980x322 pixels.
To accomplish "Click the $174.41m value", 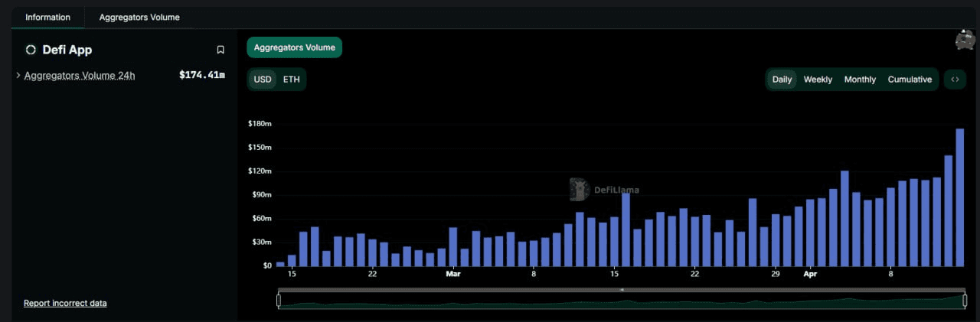I will pos(202,75).
